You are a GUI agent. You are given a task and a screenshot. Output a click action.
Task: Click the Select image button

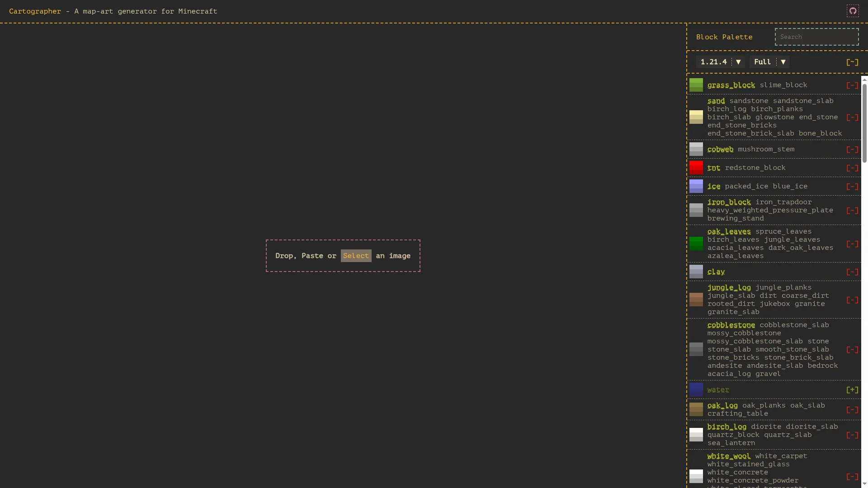[x=356, y=256]
